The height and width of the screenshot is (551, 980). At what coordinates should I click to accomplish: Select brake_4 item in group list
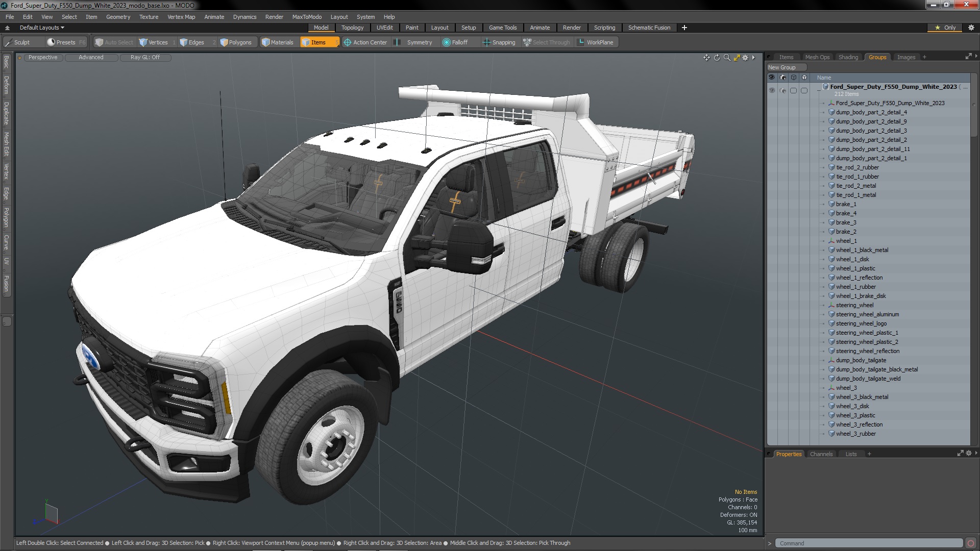846,213
